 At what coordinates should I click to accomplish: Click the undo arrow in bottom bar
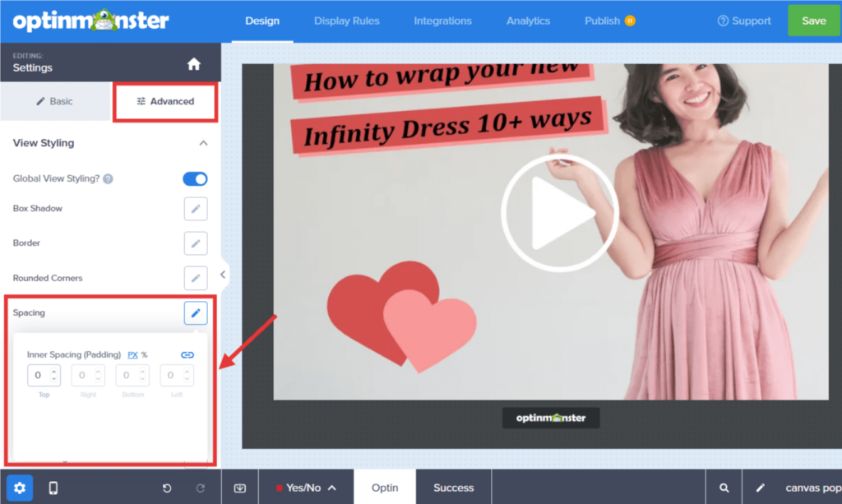[167, 488]
